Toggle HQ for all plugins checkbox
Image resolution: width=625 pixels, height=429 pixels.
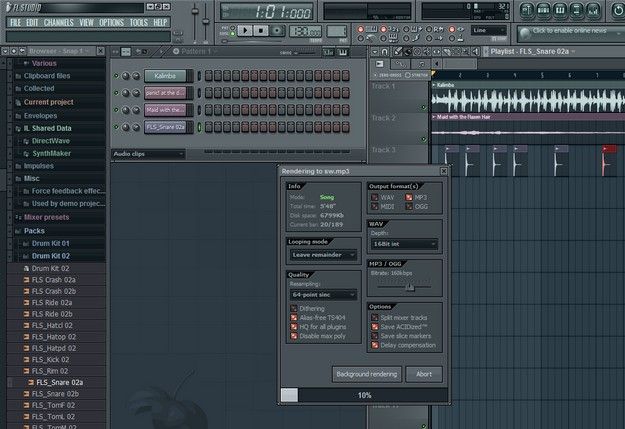[x=294, y=327]
